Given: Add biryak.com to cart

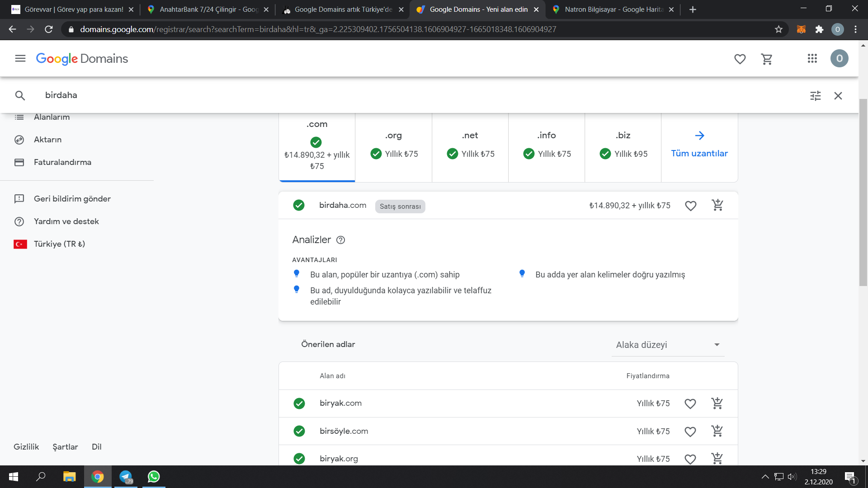Looking at the screenshot, I should pos(717,403).
